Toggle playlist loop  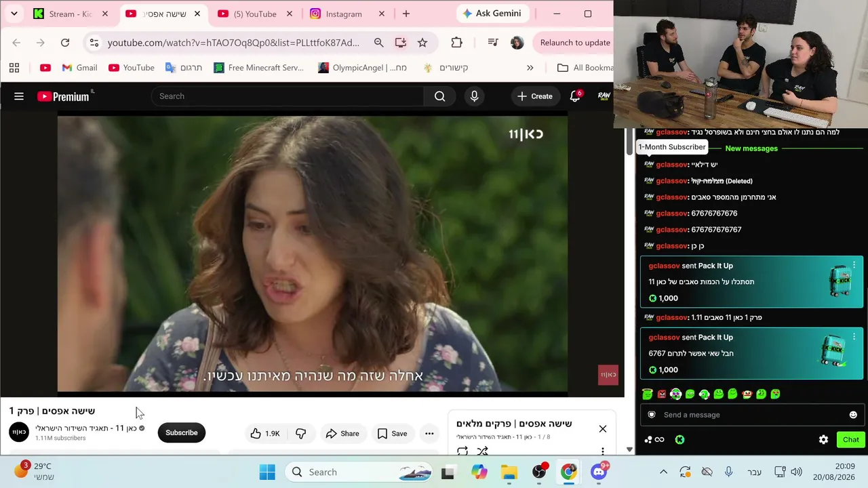point(462,451)
